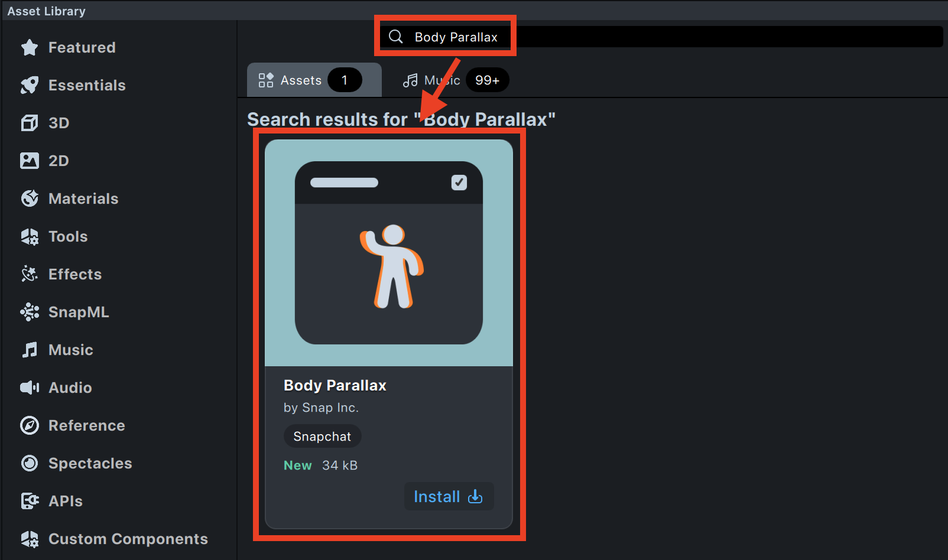Click the "by Snap Inc." author text
This screenshot has width=948, height=560.
click(321, 408)
